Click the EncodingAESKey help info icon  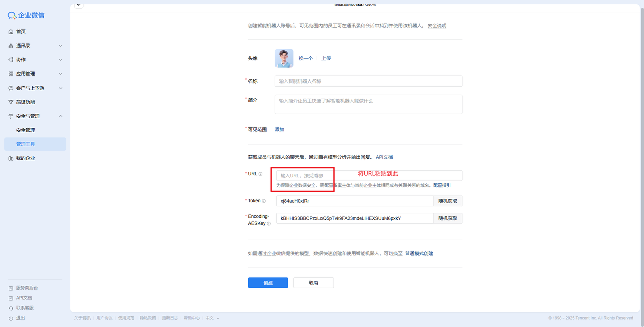[x=269, y=224]
